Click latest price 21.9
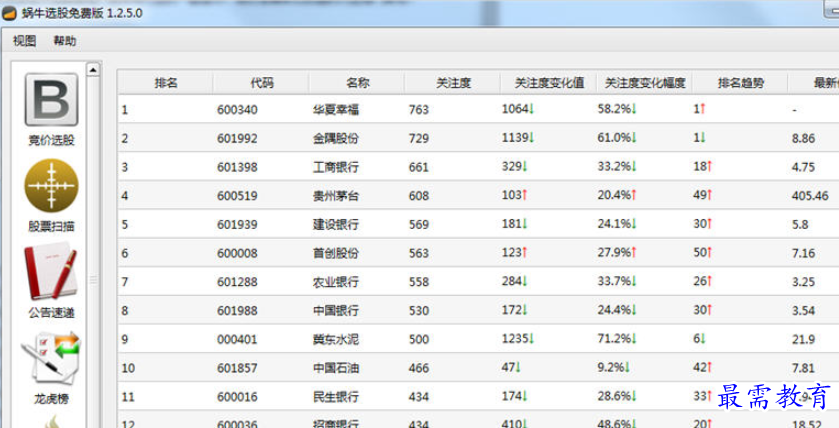This screenshot has height=428, width=839. [x=803, y=340]
